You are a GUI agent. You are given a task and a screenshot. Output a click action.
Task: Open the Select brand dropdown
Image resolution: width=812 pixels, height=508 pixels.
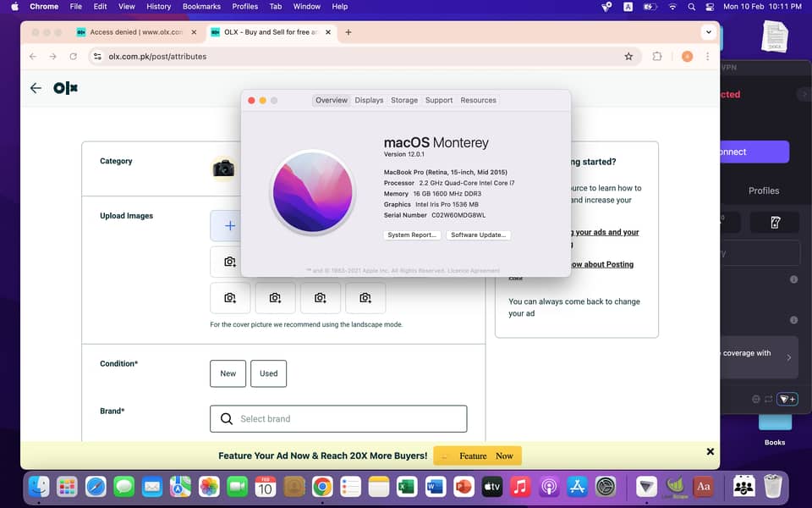click(338, 418)
